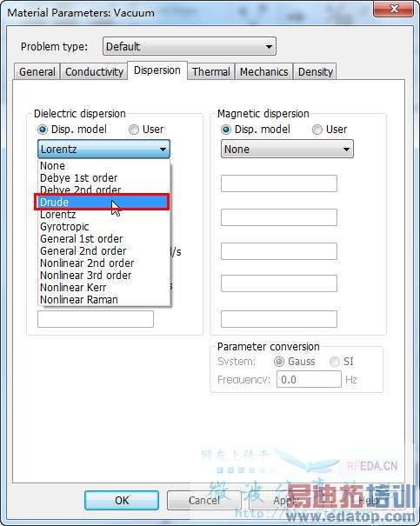Switch to the Conductivity tab
The height and width of the screenshot is (526, 420).
94,72
